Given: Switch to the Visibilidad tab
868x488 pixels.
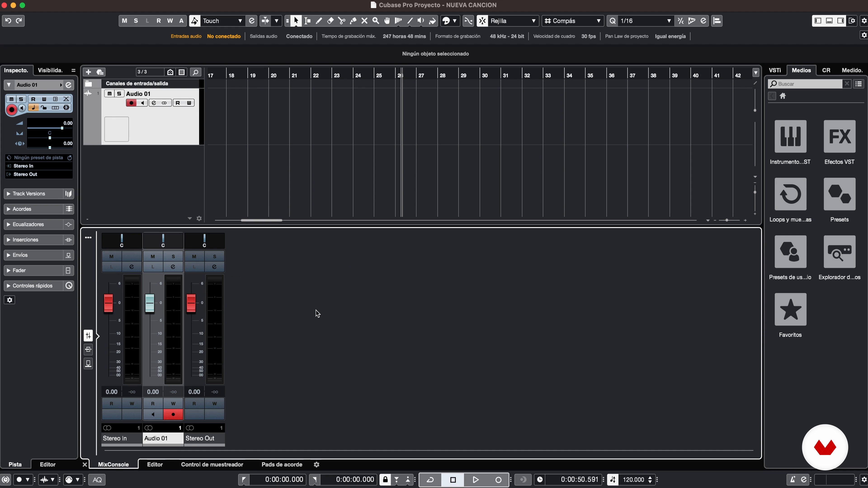Looking at the screenshot, I should tap(50, 70).
